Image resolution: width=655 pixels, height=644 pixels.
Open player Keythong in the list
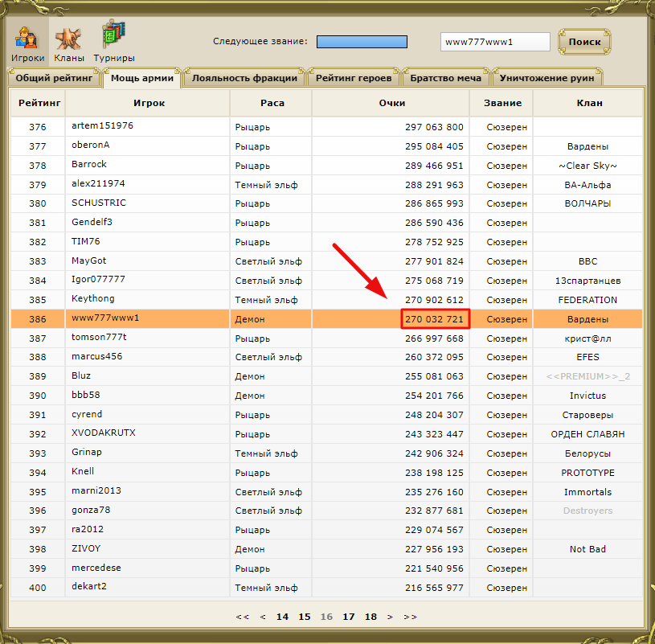click(92, 299)
